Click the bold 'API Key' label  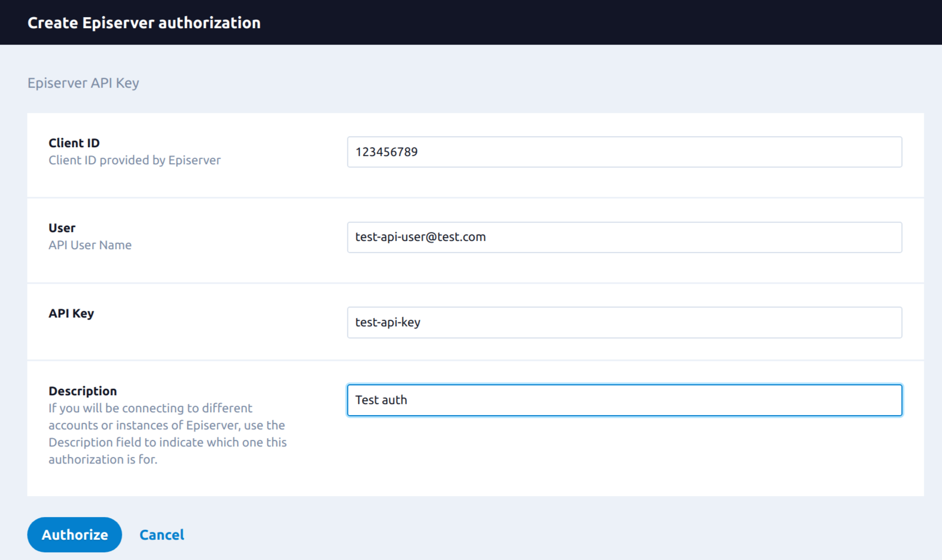(71, 313)
